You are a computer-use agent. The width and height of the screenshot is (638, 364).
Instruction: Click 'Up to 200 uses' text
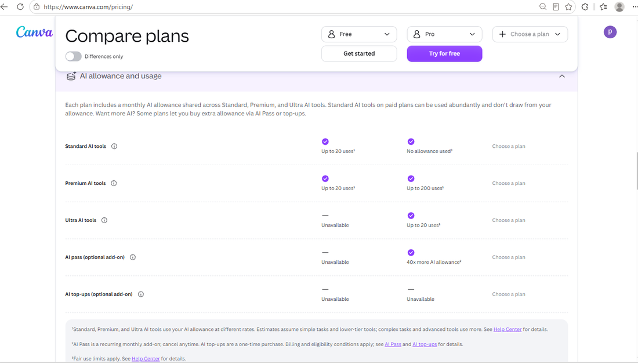pos(425,188)
